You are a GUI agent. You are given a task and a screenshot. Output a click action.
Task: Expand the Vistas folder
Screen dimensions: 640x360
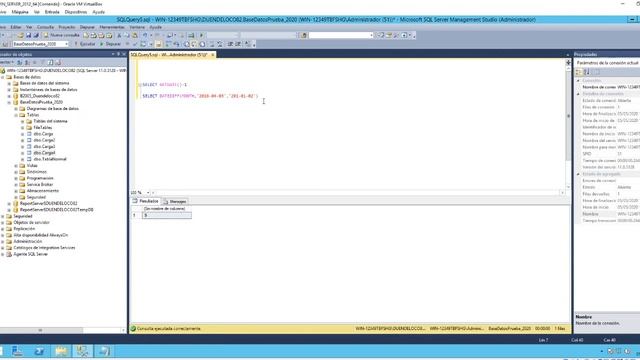click(16, 166)
